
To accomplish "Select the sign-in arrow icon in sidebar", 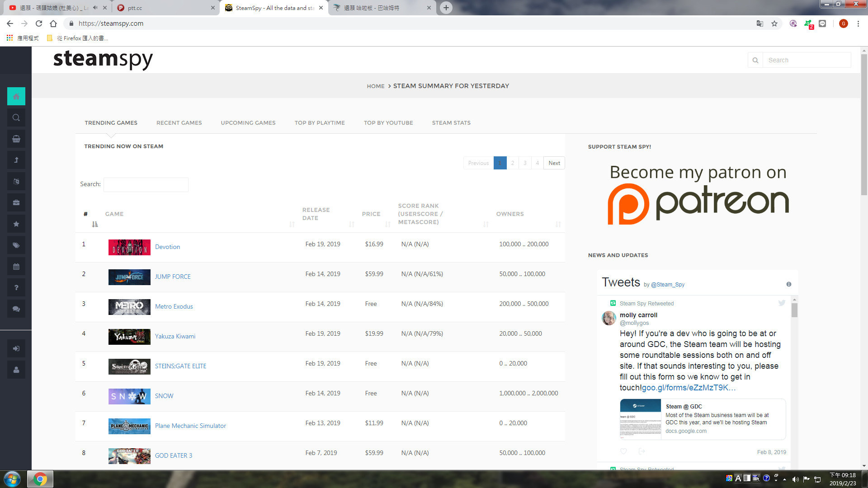I will tap(16, 348).
